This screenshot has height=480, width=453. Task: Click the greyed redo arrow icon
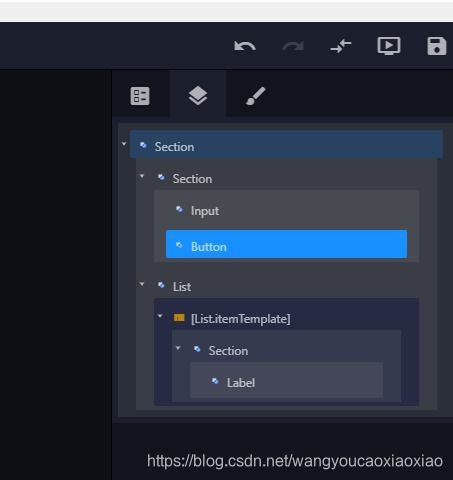(x=293, y=46)
